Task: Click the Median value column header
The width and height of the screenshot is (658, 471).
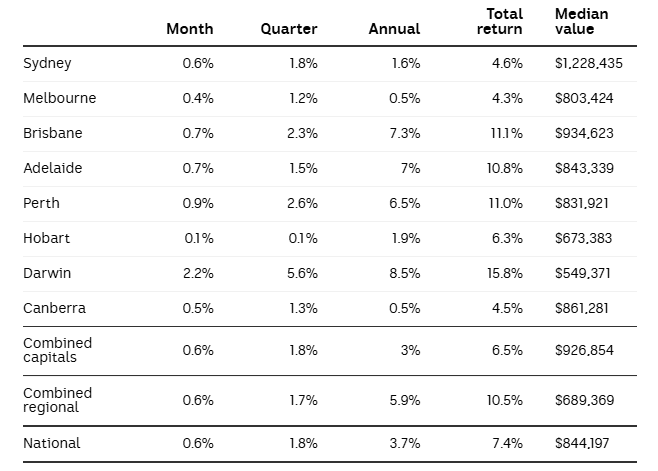Action: (x=581, y=22)
